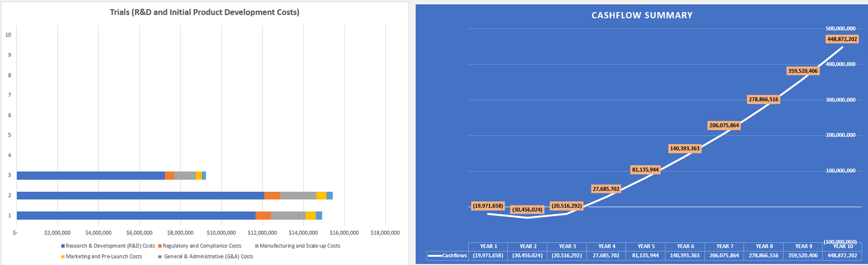Click the Cashflows legend key in the data table
868x265 pixels.
pos(435,255)
